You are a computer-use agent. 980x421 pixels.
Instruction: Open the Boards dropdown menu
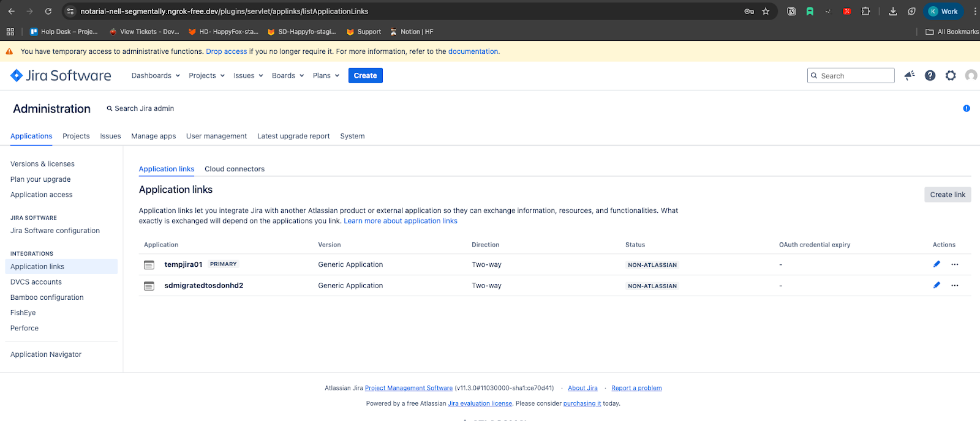tap(287, 76)
